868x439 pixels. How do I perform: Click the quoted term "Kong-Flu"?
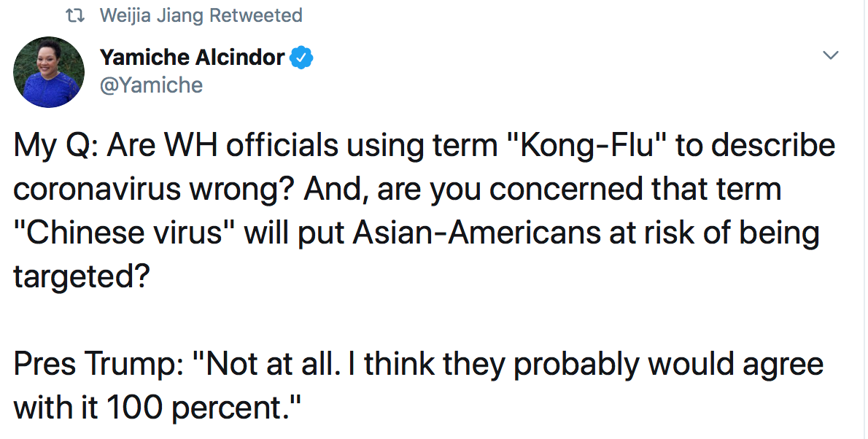(x=588, y=146)
